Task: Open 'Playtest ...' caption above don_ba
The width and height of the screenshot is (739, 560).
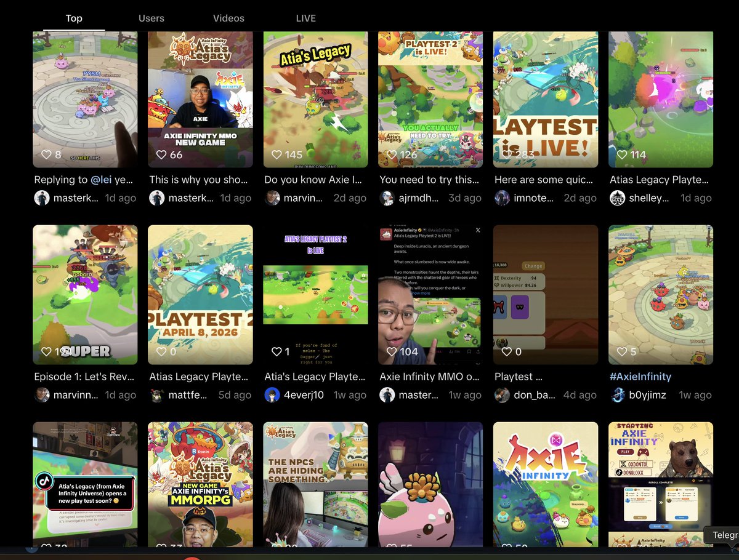Action: 518,377
